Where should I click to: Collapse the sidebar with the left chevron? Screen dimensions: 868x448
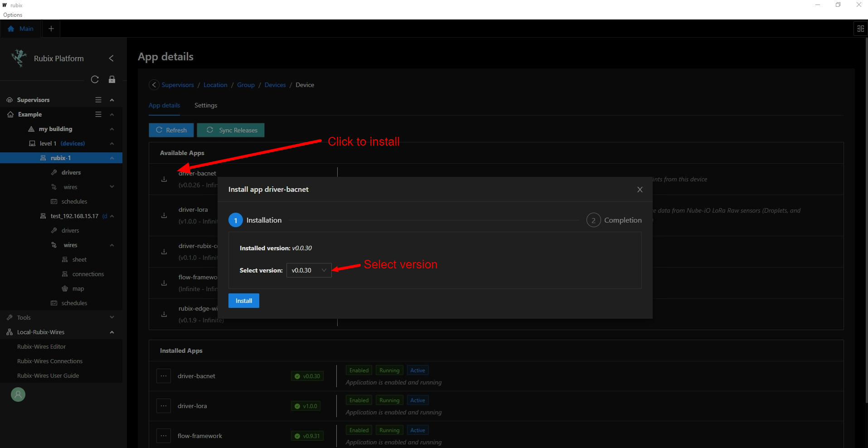pyautogui.click(x=112, y=58)
